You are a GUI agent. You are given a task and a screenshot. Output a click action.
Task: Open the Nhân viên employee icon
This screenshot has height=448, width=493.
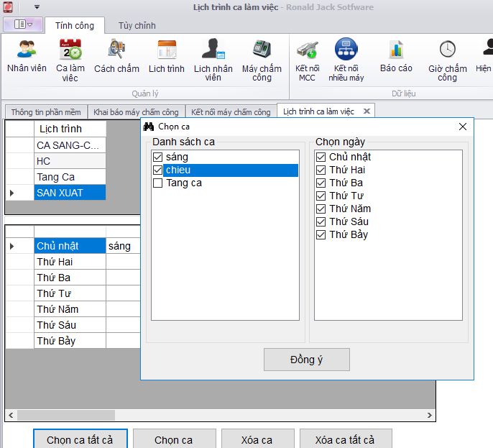pos(27,50)
